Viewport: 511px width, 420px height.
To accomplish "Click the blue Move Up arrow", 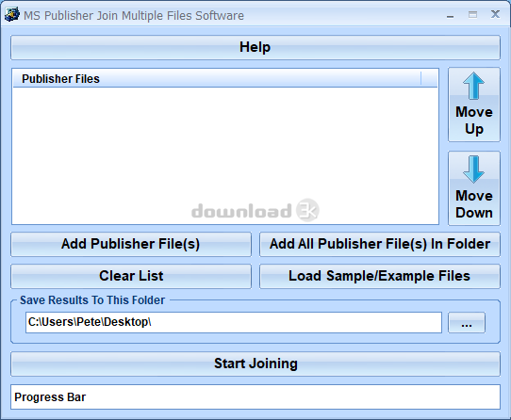I will point(473,86).
